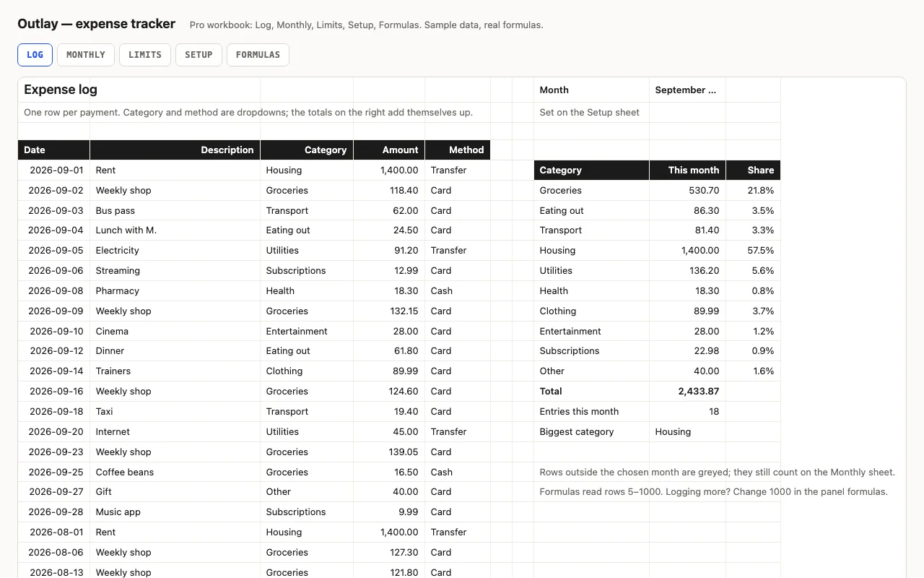Click the "Music app" description cell

coord(175,512)
